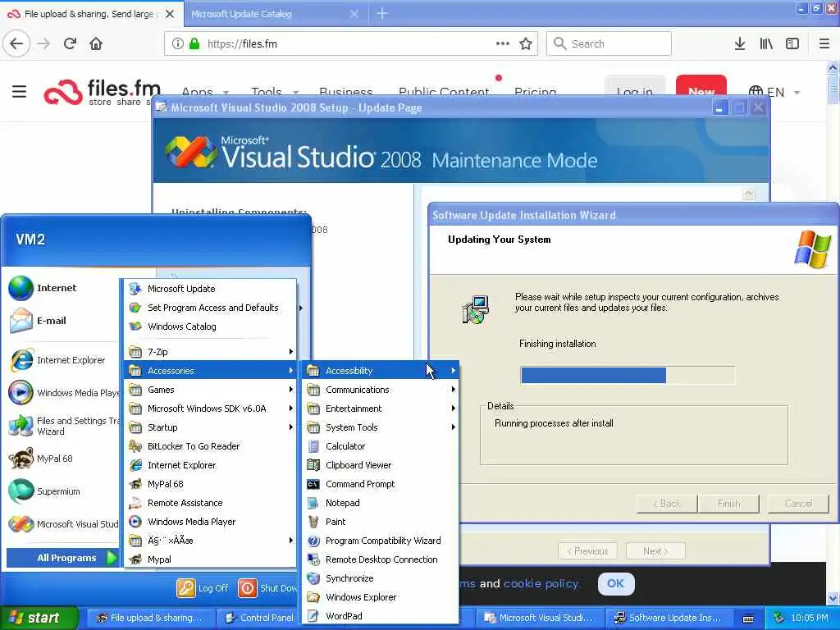Expand the Accessibility submenu
The height and width of the screenshot is (630, 840).
point(381,371)
